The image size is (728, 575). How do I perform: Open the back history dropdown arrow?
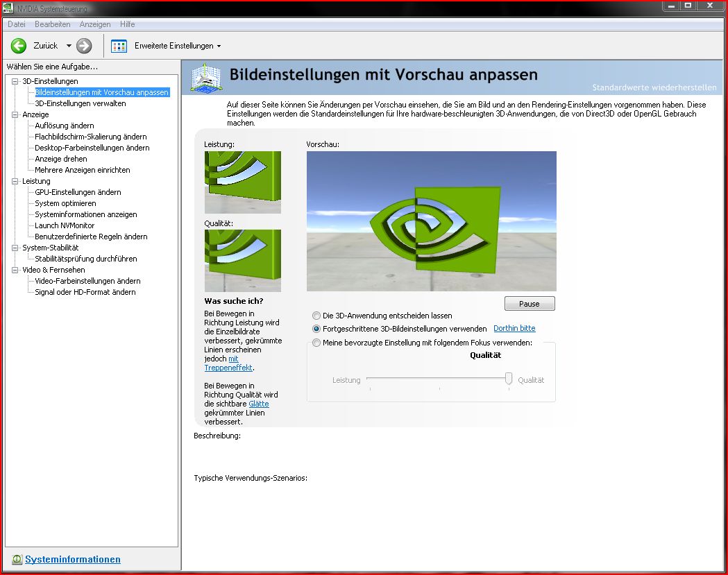(x=69, y=46)
